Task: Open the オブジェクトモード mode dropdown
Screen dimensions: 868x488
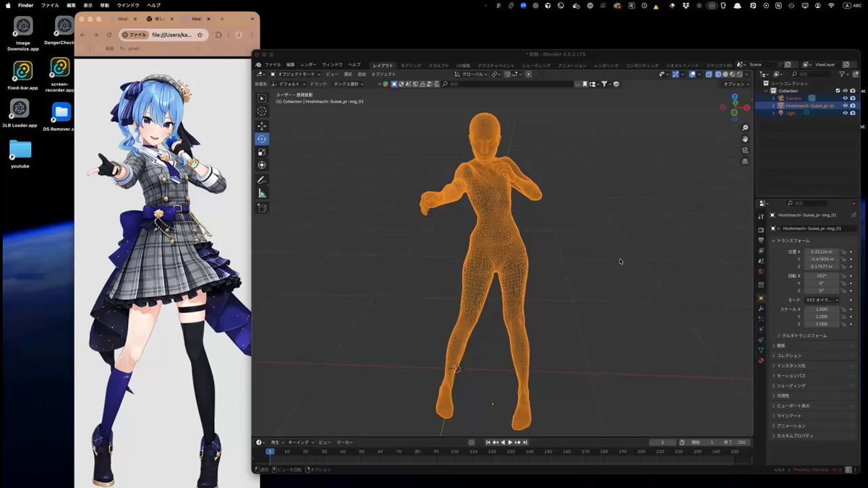Action: 295,74
